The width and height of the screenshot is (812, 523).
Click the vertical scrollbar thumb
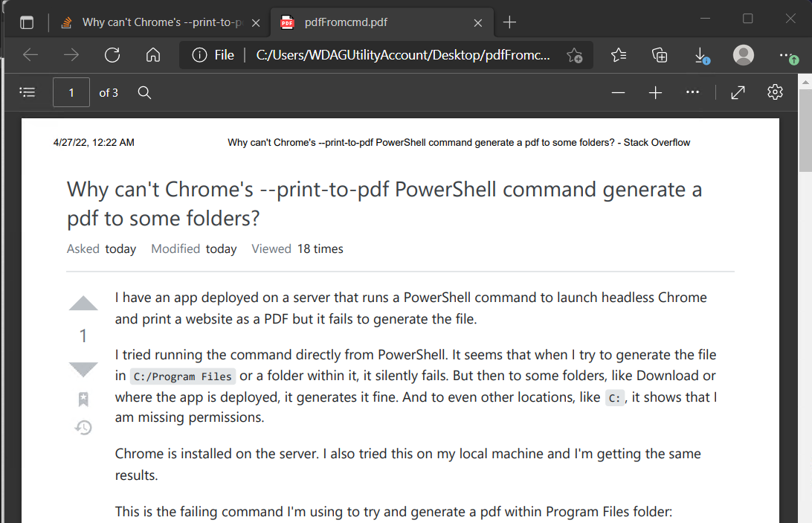point(805,129)
